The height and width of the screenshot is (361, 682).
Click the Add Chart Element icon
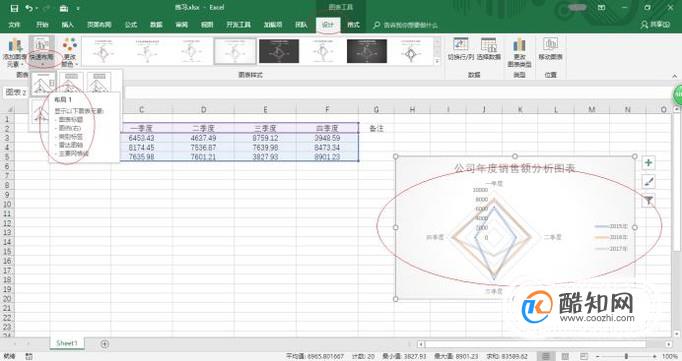point(14,52)
